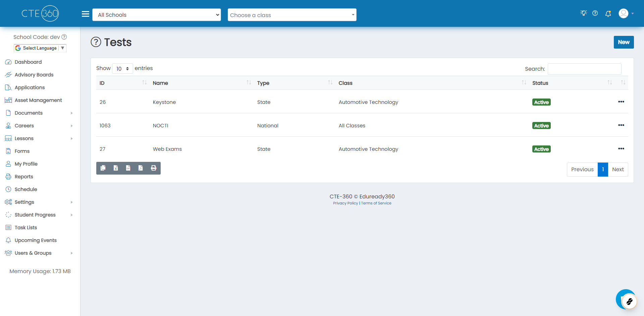Screen dimensions: 644x316
Task: Export table as CSV file
Action: coord(128,168)
